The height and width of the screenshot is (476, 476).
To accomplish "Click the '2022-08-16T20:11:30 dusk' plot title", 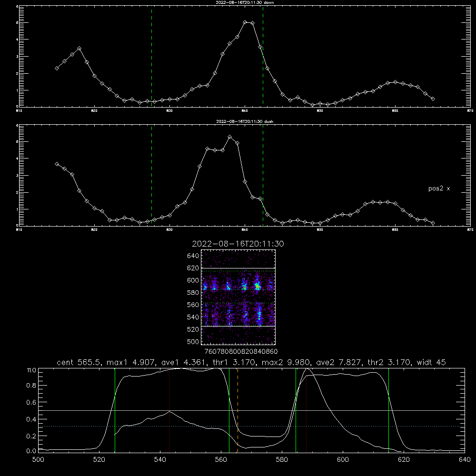I will (x=245, y=121).
